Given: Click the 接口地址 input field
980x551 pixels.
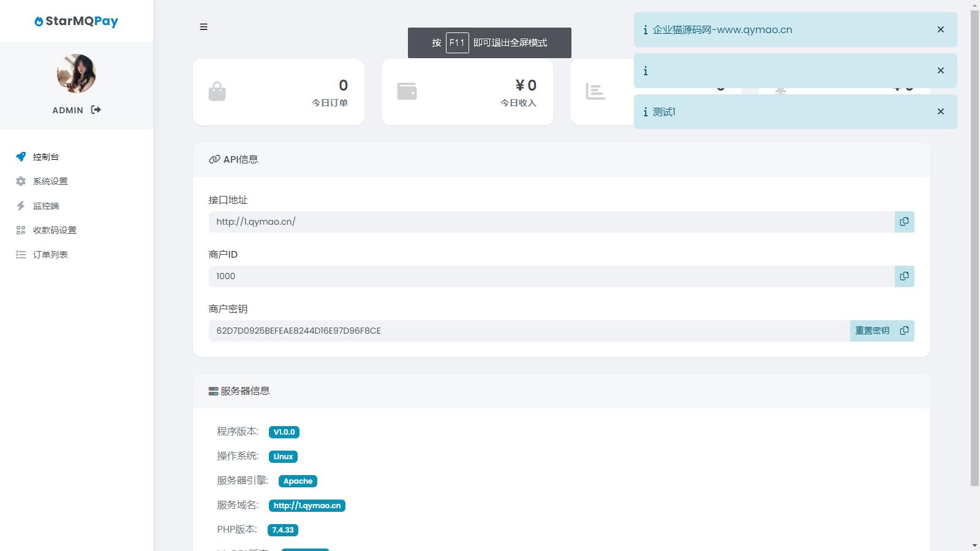Looking at the screenshot, I should click(551, 222).
